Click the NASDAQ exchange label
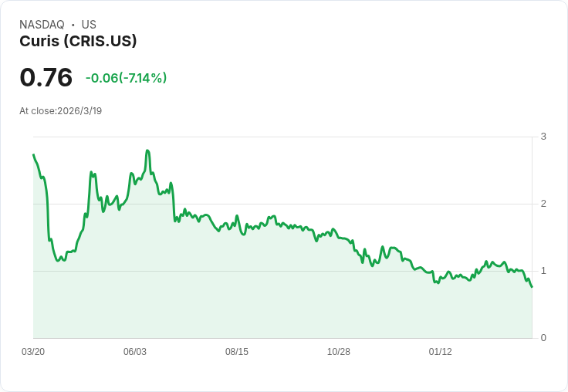 (x=42, y=25)
